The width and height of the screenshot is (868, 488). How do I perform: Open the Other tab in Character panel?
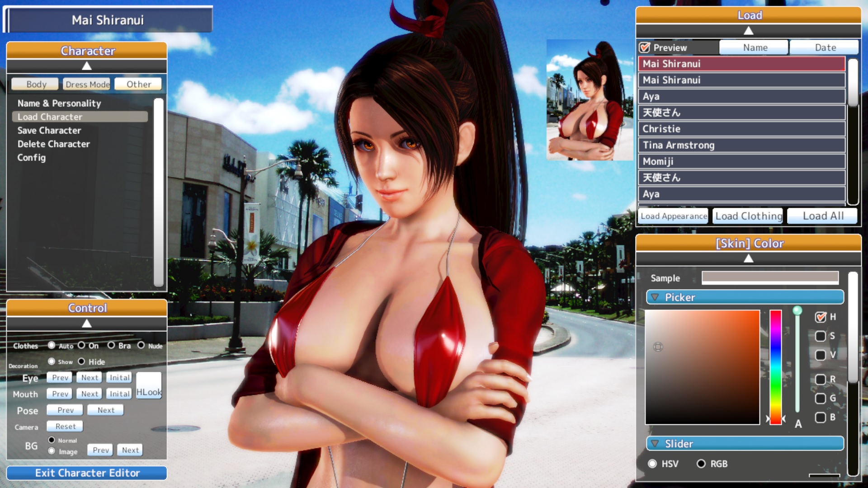click(x=138, y=84)
